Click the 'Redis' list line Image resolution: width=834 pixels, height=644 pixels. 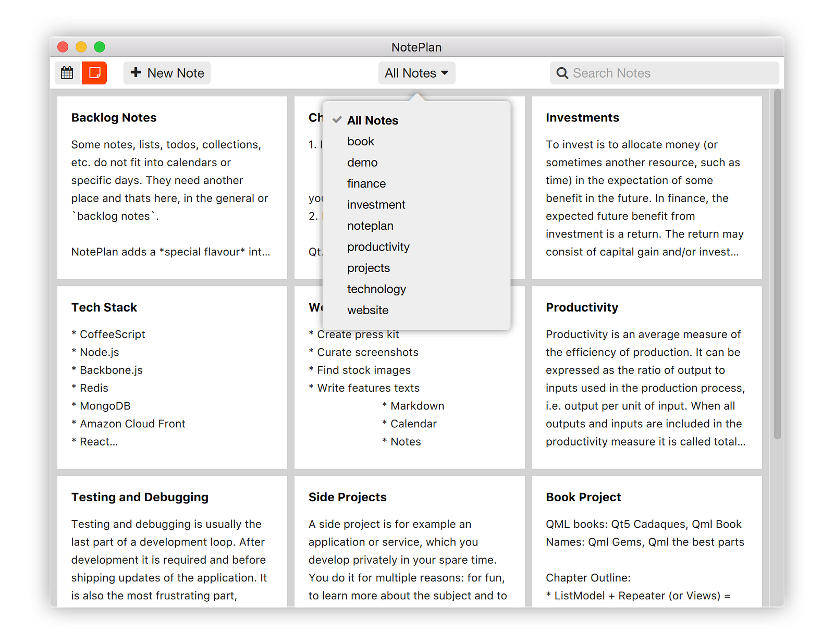[90, 388]
